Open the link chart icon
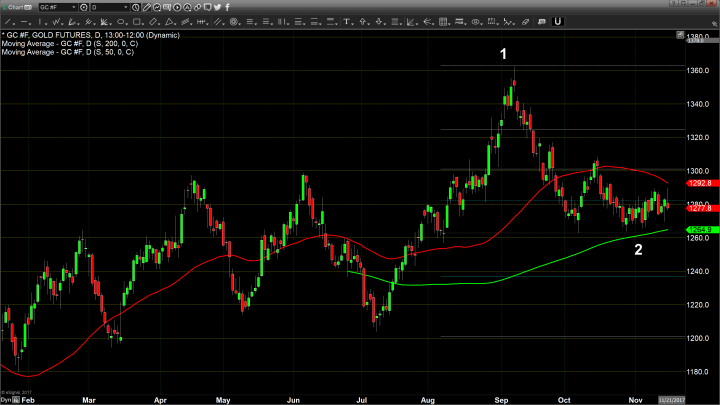720x405 pixels. [x=197, y=7]
